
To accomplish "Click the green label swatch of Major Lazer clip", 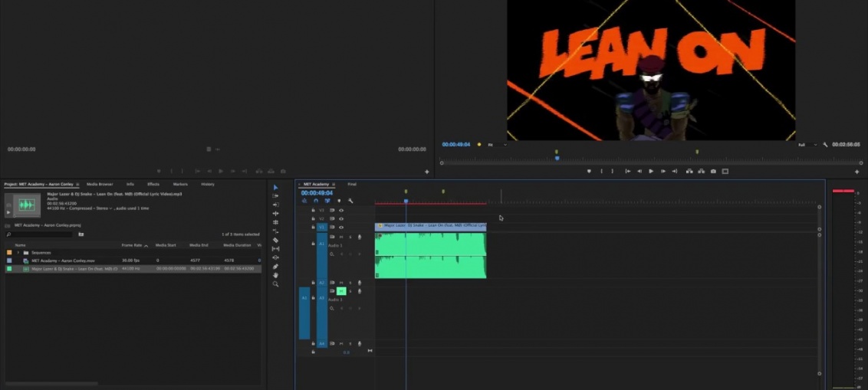I will pyautogui.click(x=9, y=269).
